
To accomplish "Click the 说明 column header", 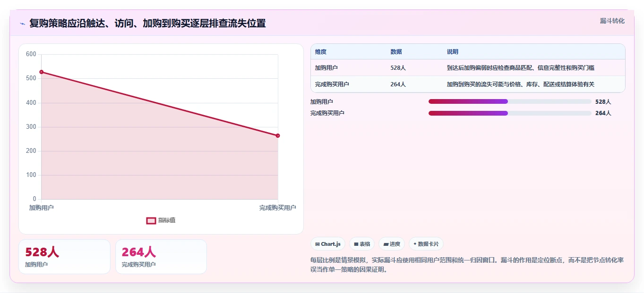I will (x=453, y=52).
